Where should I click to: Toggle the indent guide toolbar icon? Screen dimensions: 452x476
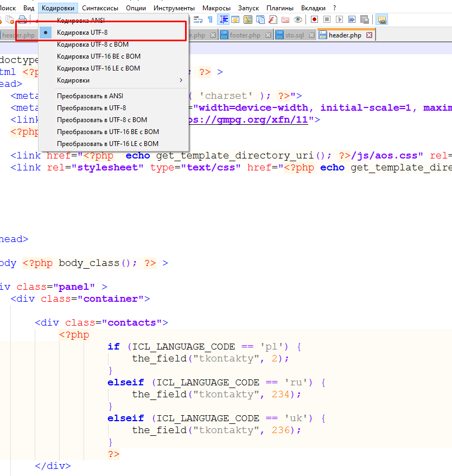click(224, 20)
